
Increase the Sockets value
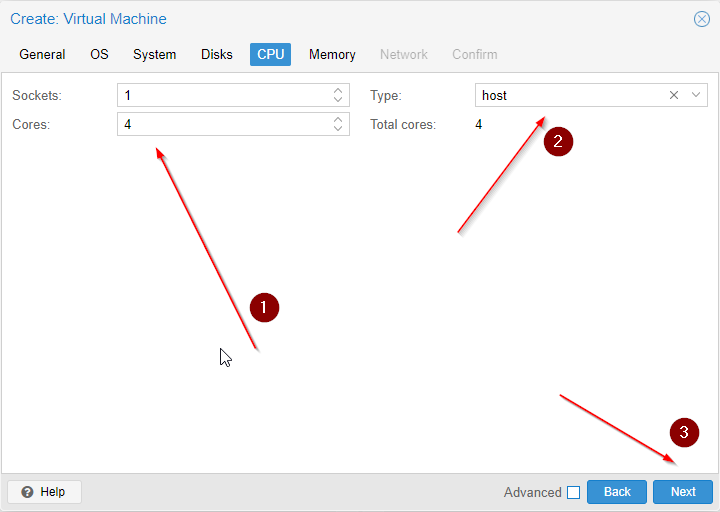(x=338, y=91)
